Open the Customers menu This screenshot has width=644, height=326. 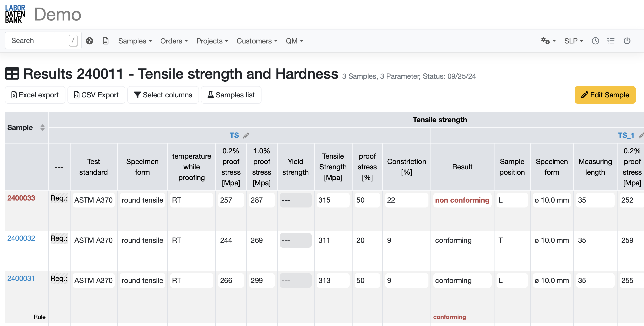[257, 41]
